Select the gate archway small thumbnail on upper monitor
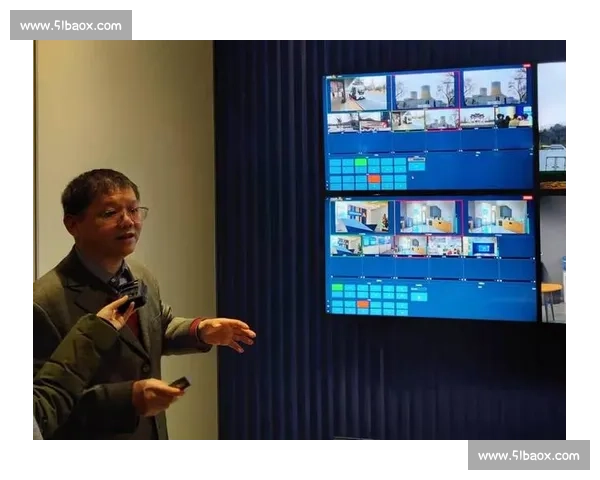The width and height of the screenshot is (600, 480). tap(478, 117)
